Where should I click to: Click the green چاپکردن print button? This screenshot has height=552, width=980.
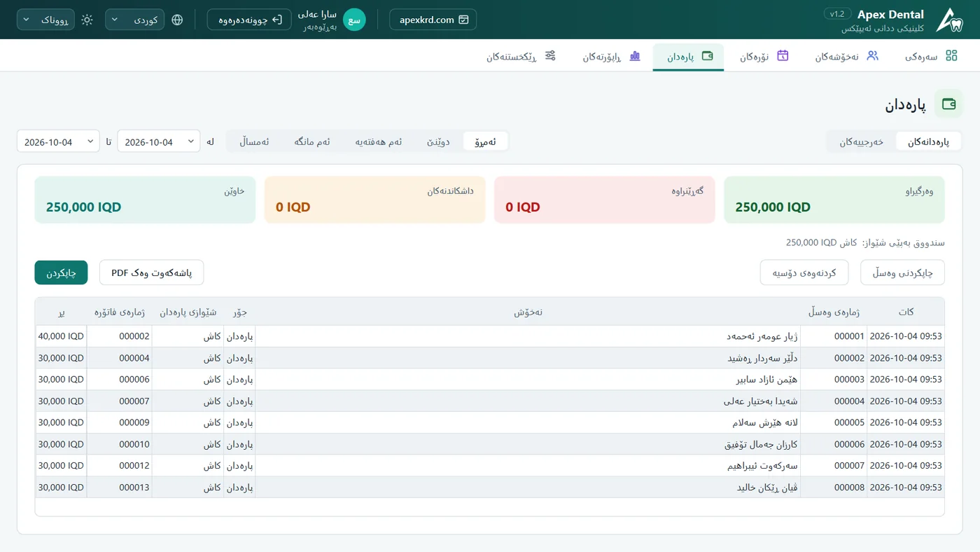[61, 272]
